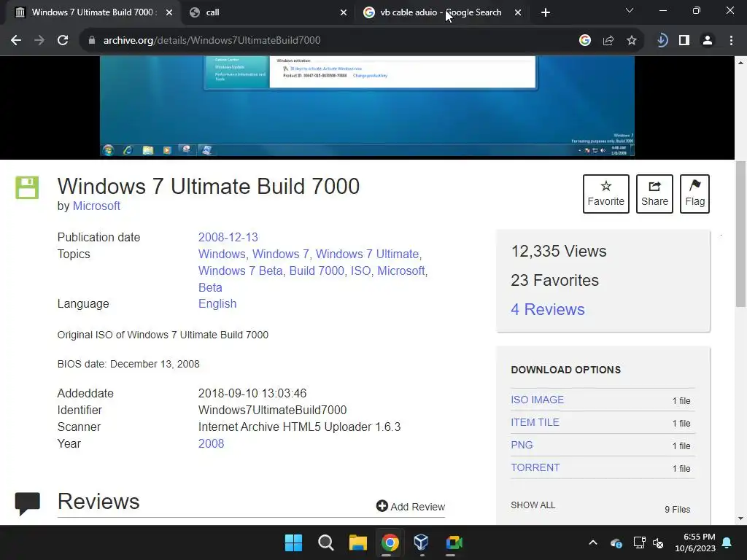Open the VirtualBox cube taskbar icon

421,542
